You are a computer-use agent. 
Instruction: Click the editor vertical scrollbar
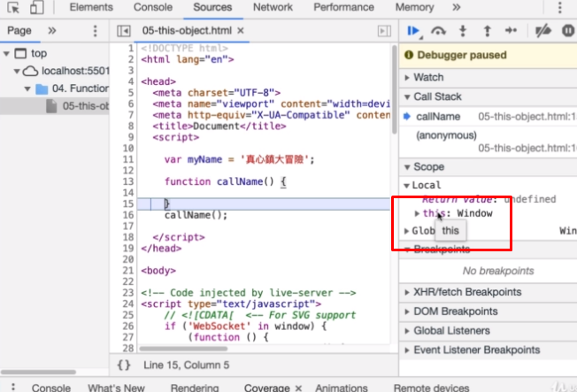[394, 90]
